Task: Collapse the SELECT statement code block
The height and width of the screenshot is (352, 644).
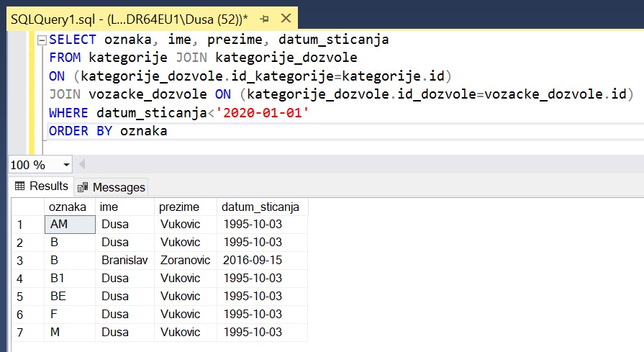Action: tap(42, 40)
